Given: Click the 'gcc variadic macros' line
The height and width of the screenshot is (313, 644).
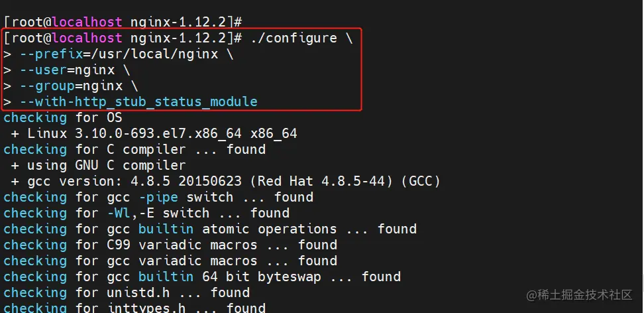Looking at the screenshot, I should [170, 261].
